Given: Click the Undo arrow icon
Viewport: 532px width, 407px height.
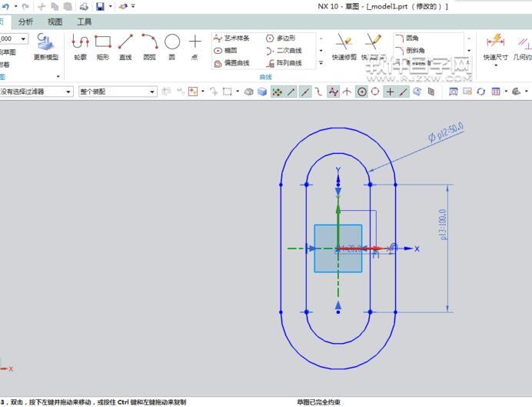Looking at the screenshot, I should pos(6,6).
